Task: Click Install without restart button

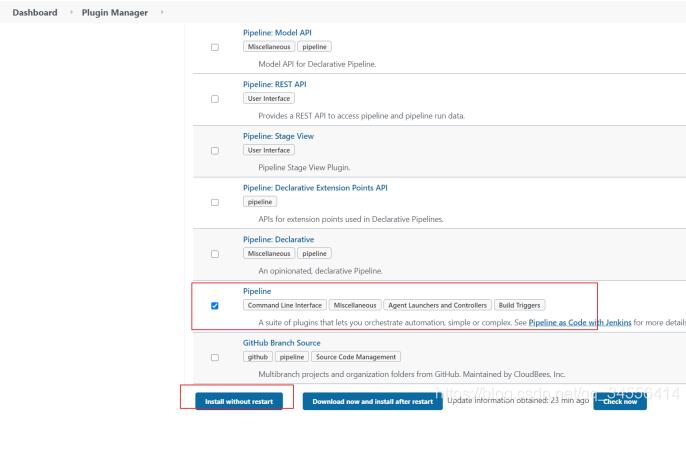Action: (x=238, y=401)
